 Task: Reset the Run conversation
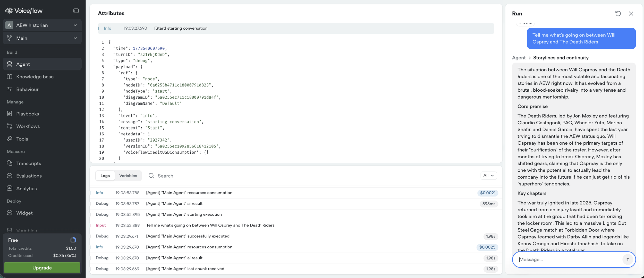(x=618, y=13)
